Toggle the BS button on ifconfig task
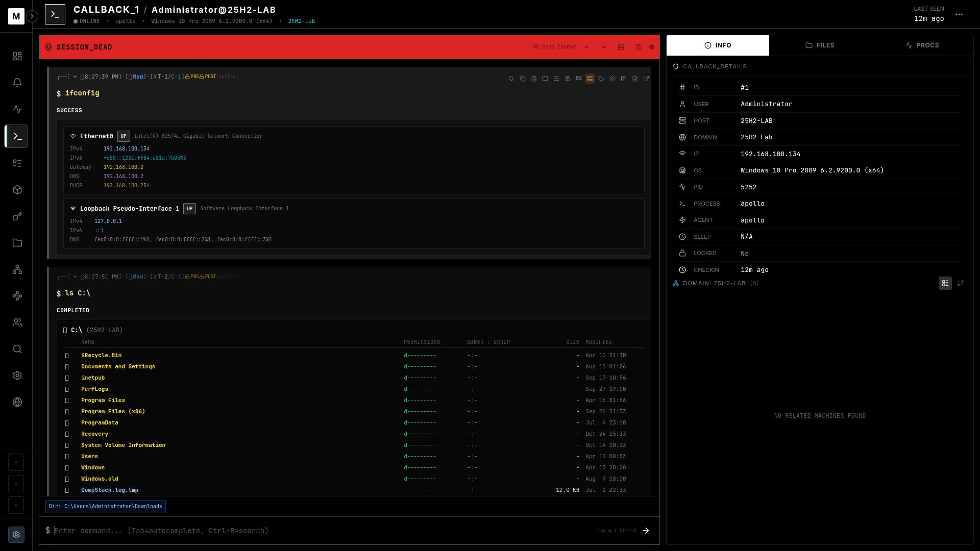Screen dimensions: 980x551 click(x=579, y=79)
